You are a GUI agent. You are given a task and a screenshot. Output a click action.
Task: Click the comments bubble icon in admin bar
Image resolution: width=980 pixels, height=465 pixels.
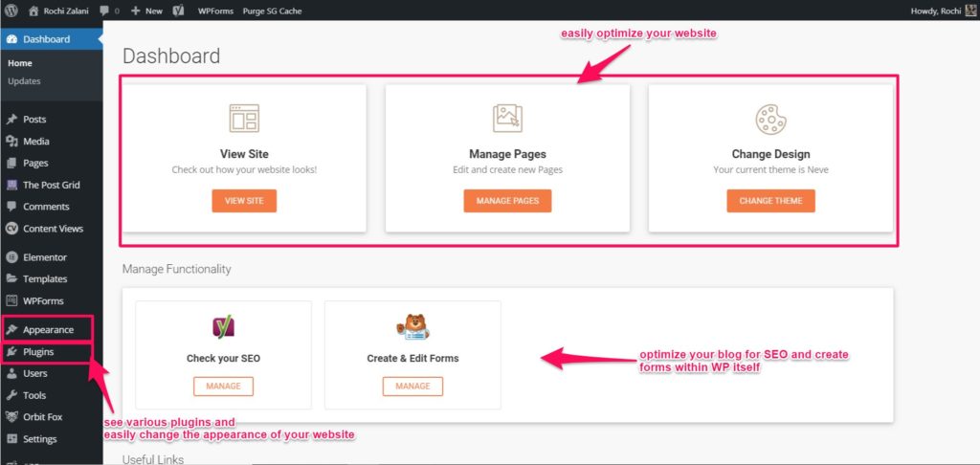tap(104, 10)
